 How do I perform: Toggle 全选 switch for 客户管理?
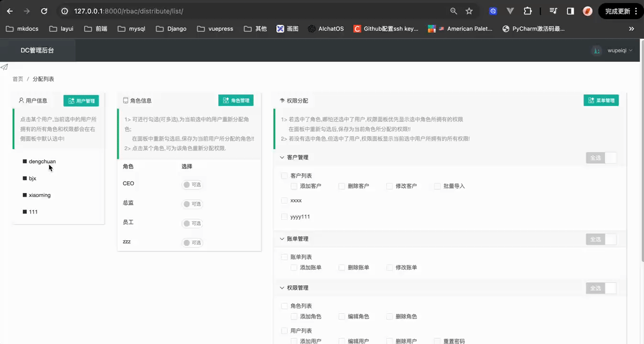tap(601, 158)
